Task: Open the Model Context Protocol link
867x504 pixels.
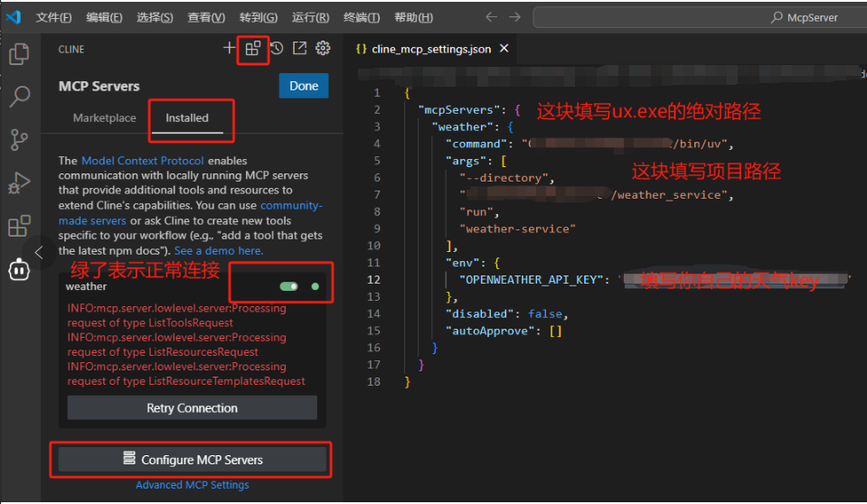Action: click(x=143, y=160)
